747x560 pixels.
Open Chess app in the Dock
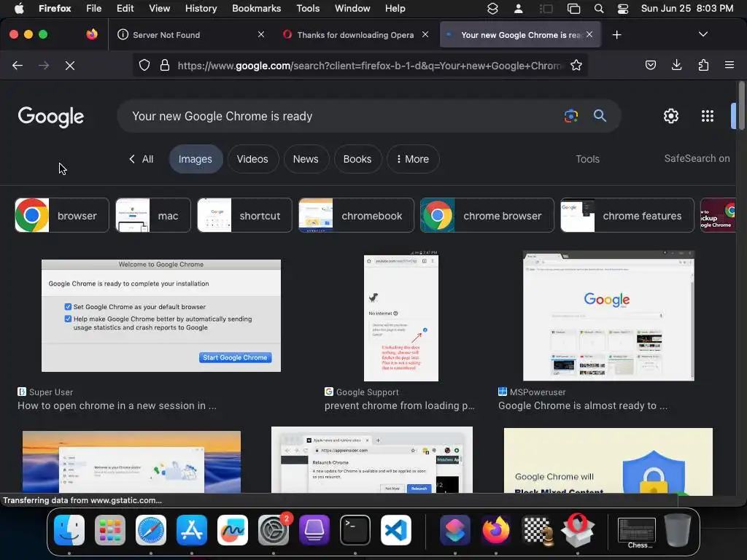click(537, 530)
